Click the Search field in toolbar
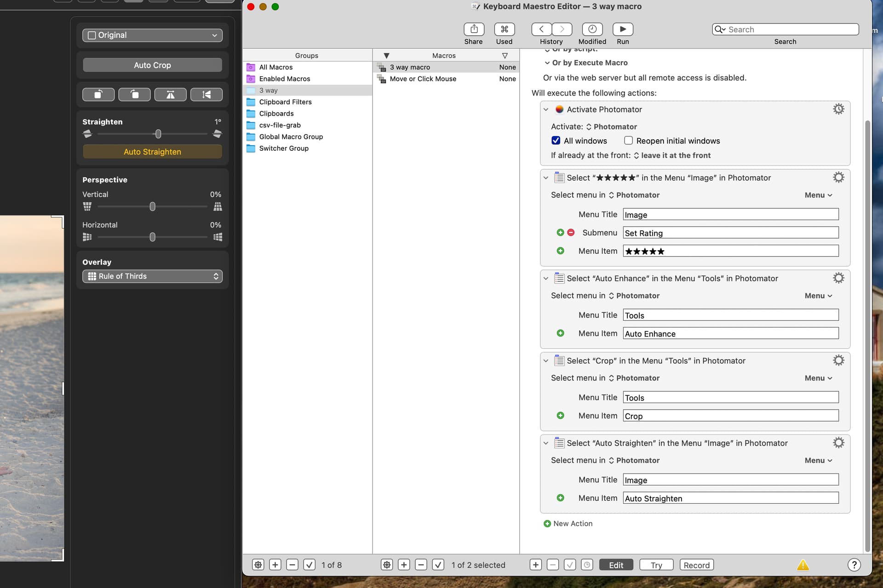 tap(786, 29)
